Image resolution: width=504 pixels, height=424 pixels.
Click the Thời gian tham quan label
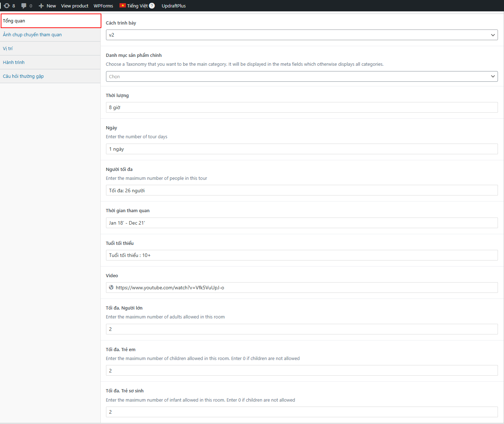pos(128,210)
